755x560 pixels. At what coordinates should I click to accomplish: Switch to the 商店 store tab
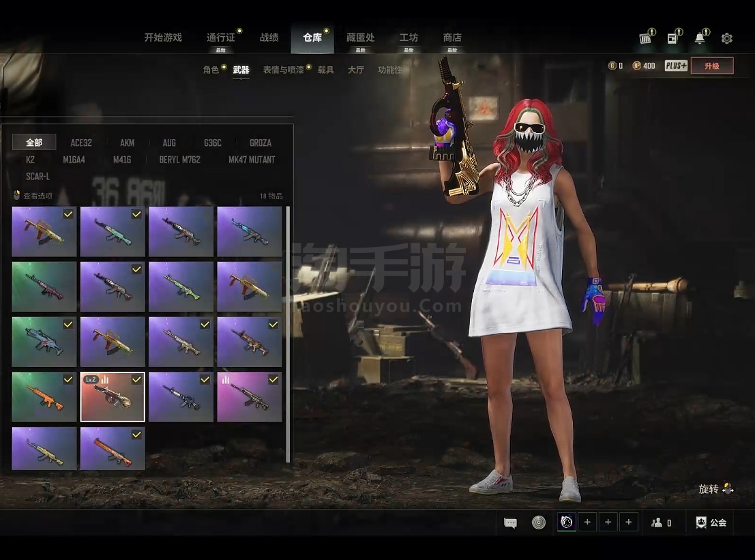coord(452,38)
